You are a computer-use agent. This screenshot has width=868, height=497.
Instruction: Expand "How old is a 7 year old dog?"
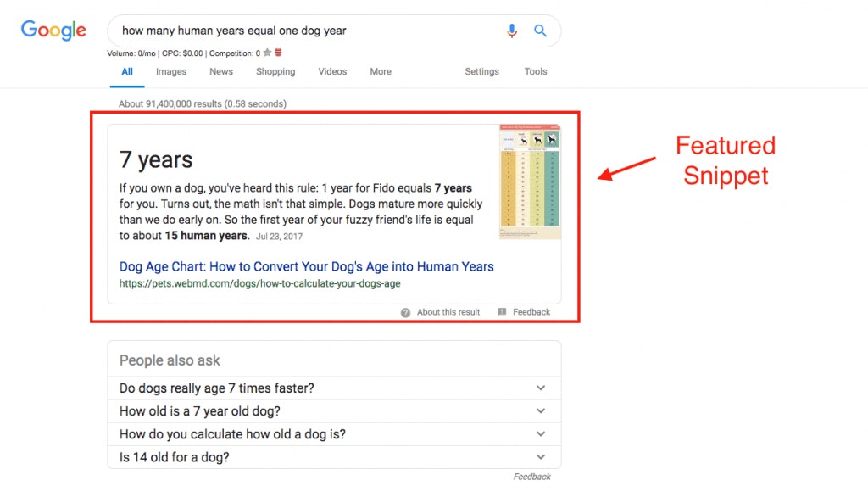point(541,411)
